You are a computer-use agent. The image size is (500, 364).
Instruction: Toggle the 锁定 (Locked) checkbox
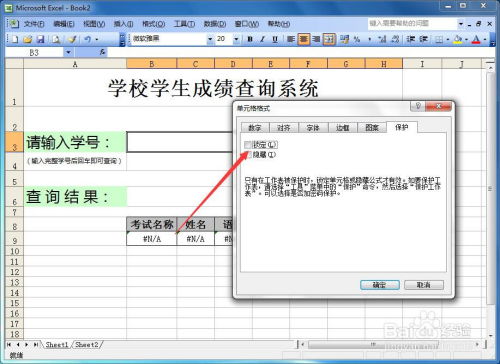coord(248,145)
